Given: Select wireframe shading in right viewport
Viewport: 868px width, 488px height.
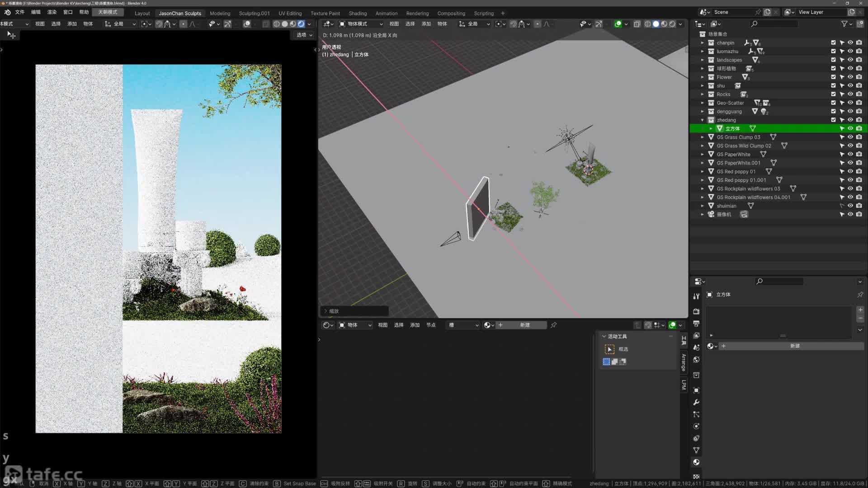Looking at the screenshot, I should [x=647, y=24].
